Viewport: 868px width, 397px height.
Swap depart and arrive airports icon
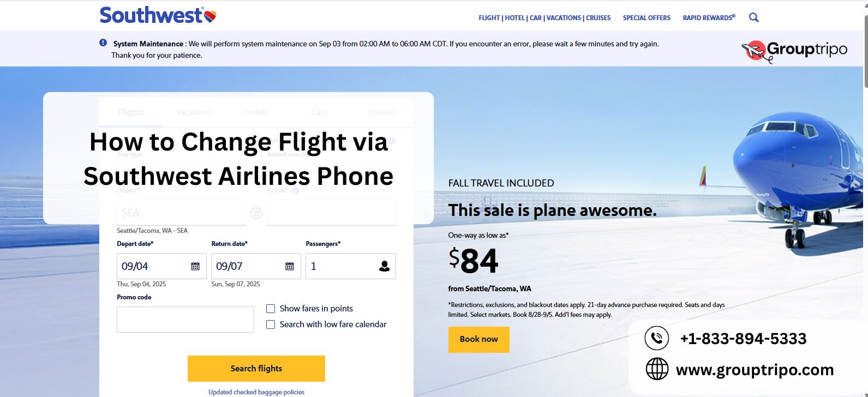pyautogui.click(x=256, y=212)
